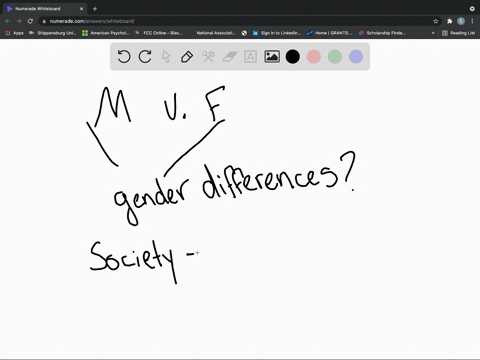Open American Psychol bookmark
Screen dimensions: 480x360
coord(106,33)
